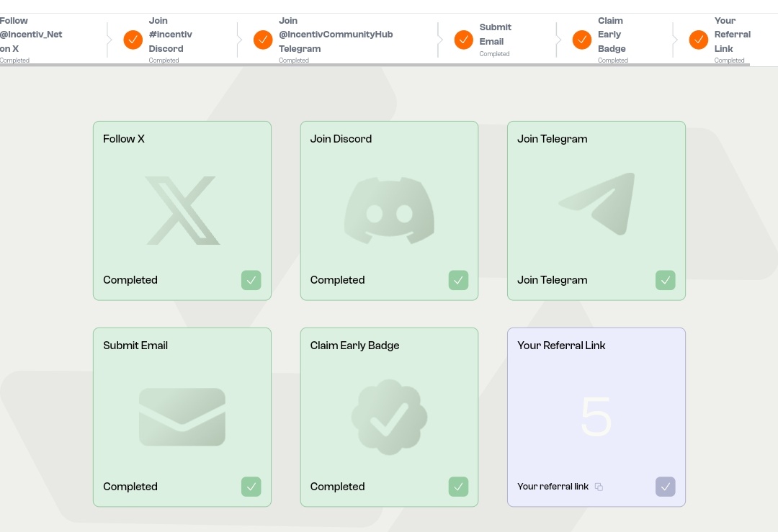
Task: Click the Your Referral Link card heading
Action: [561, 346]
